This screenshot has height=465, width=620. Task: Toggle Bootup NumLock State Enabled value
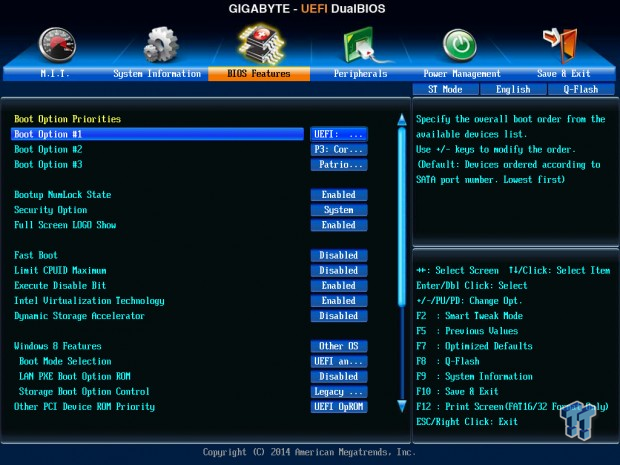point(339,195)
